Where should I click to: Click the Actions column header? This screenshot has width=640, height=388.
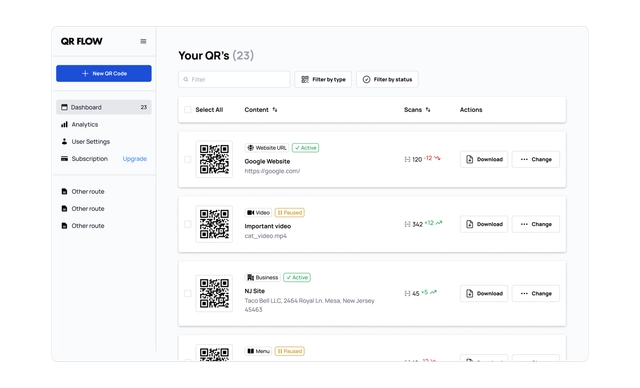[471, 110]
